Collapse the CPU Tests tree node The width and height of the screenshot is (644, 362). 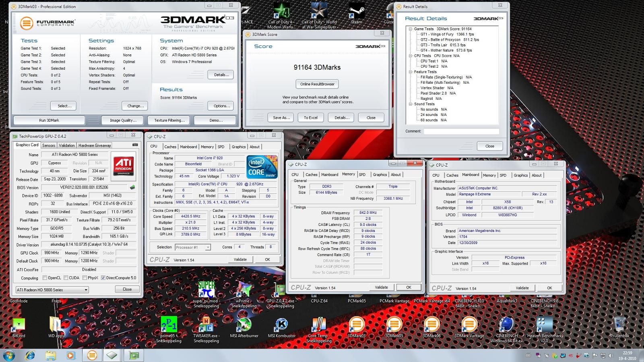pyautogui.click(x=410, y=56)
